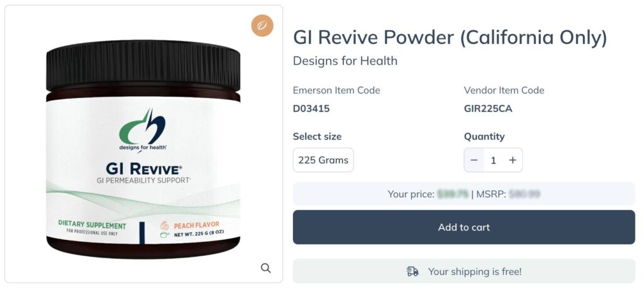
Task: Click the scoop net weight icon on label
Action: [165, 236]
